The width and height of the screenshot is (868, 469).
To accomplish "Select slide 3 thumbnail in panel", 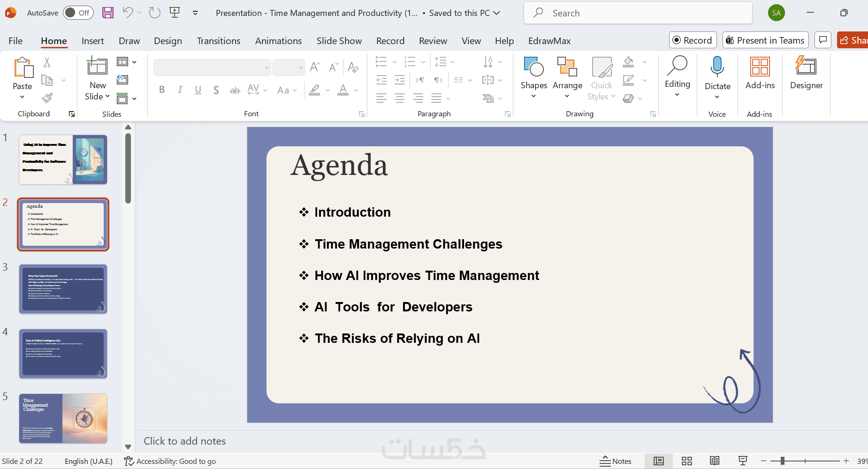I will pos(63,289).
